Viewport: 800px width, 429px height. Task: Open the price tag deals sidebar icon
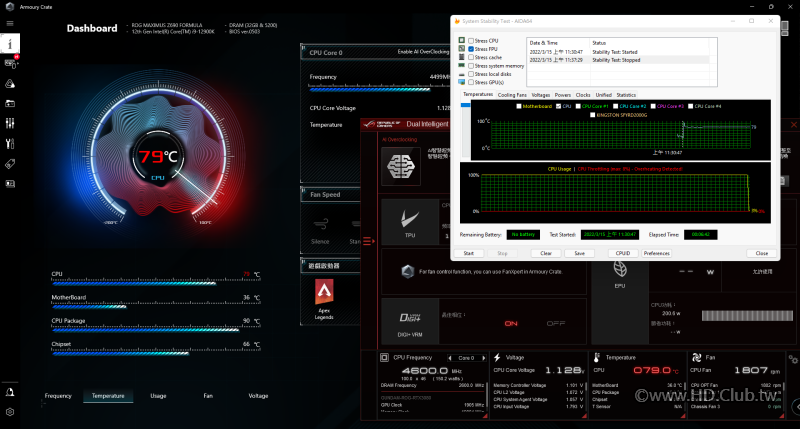[x=10, y=164]
